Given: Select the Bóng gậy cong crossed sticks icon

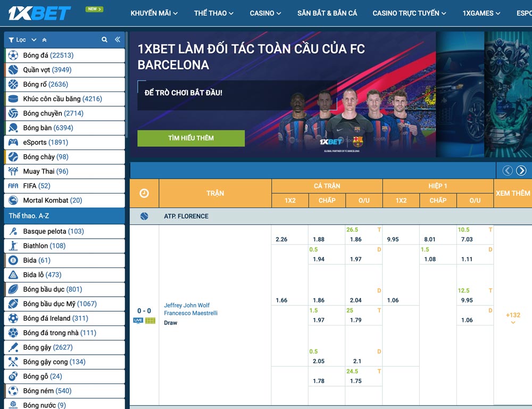Looking at the screenshot, I should coord(13,362).
